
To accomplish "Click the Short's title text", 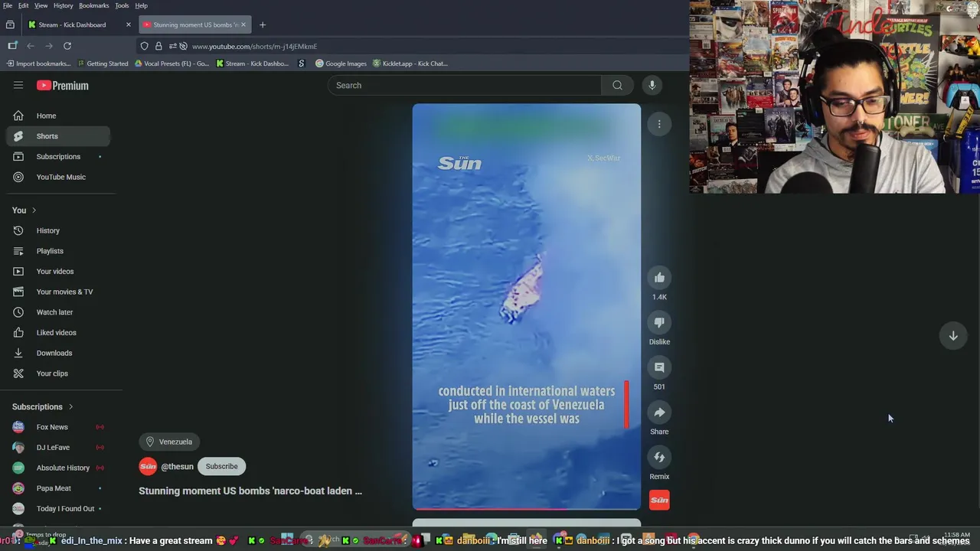I will 250,491.
